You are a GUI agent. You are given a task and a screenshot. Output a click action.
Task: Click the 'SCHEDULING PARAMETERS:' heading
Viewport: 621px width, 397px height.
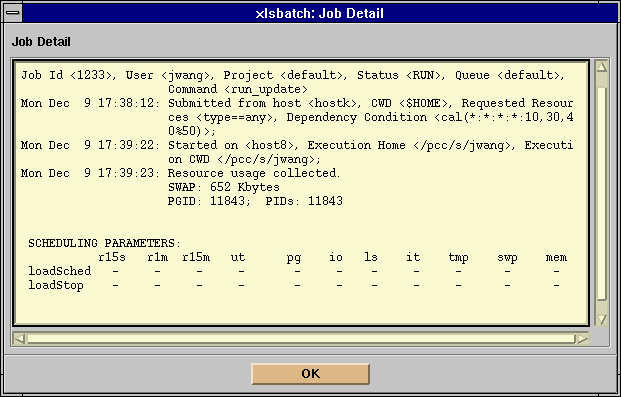click(x=104, y=243)
